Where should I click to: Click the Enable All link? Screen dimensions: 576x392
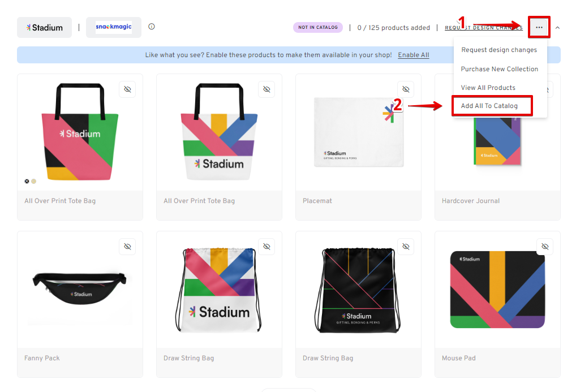pyautogui.click(x=413, y=55)
